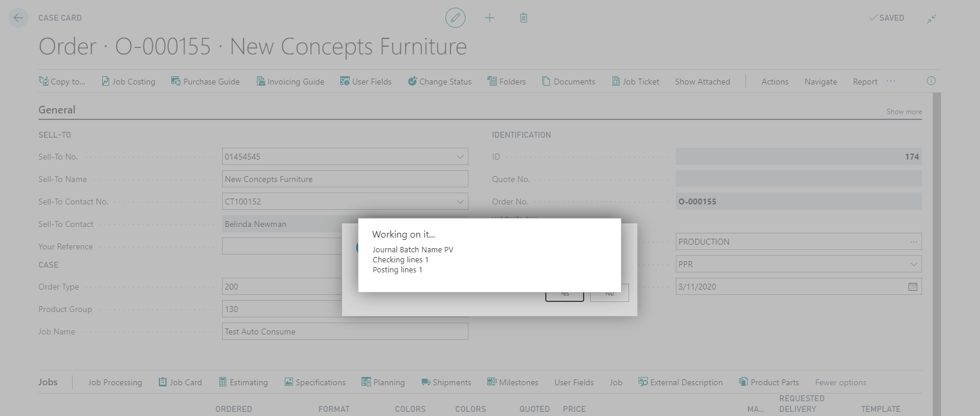Click the ORDERED column header
Viewport: 980px width, 416px height.
tap(233, 409)
